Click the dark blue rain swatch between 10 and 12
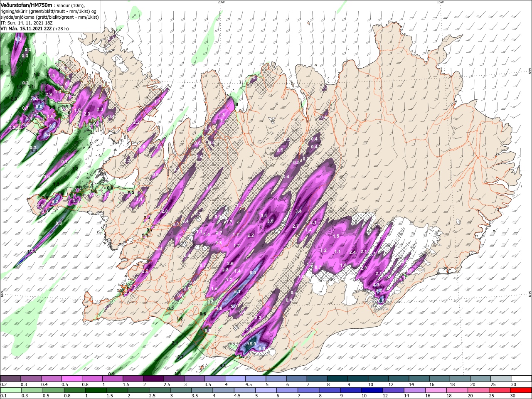This screenshot has width=532, height=399. (372, 390)
